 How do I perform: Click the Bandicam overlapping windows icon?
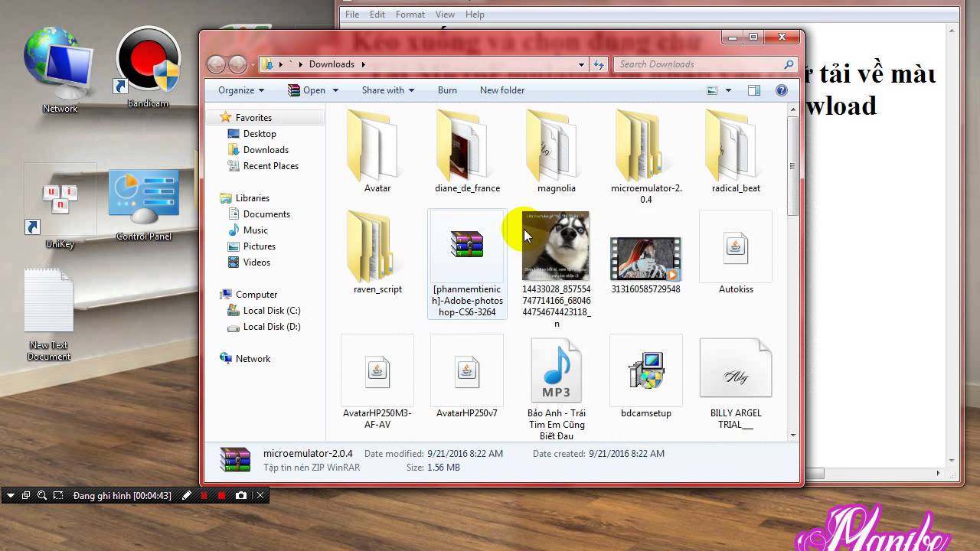[x=26, y=496]
